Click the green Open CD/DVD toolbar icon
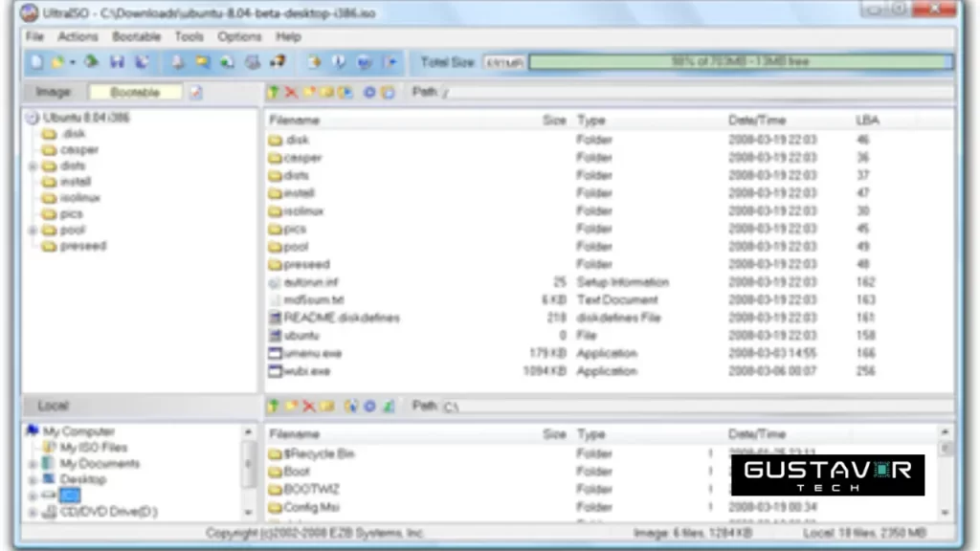Viewport: 980px width, 551px height. [91, 61]
